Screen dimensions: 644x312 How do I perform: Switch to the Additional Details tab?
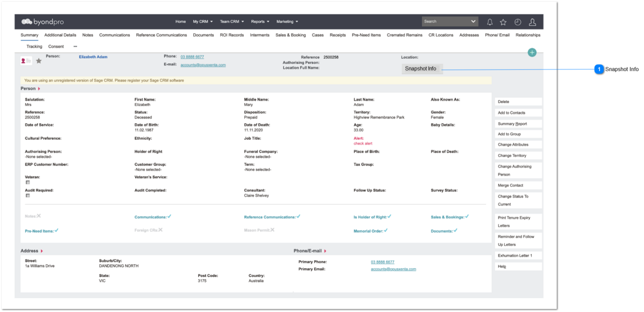[x=61, y=36]
